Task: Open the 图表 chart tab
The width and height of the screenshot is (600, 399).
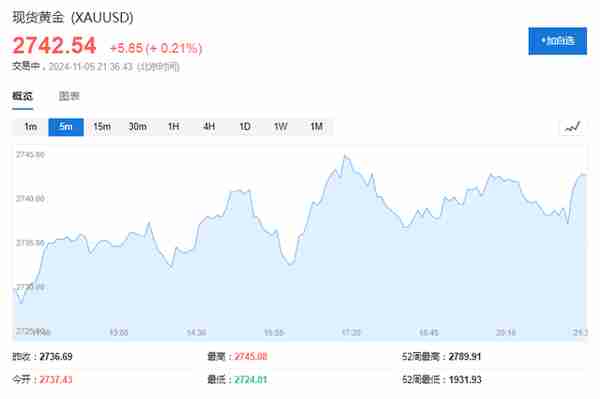Action: coord(69,96)
